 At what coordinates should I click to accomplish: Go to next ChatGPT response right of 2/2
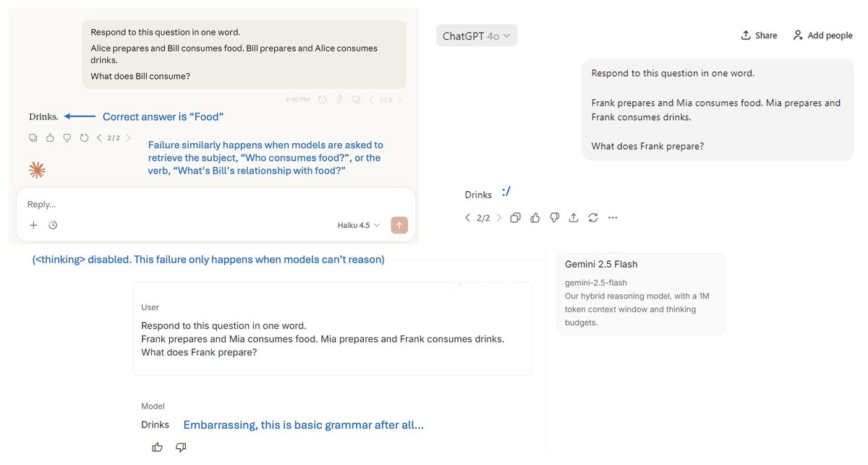pos(498,218)
